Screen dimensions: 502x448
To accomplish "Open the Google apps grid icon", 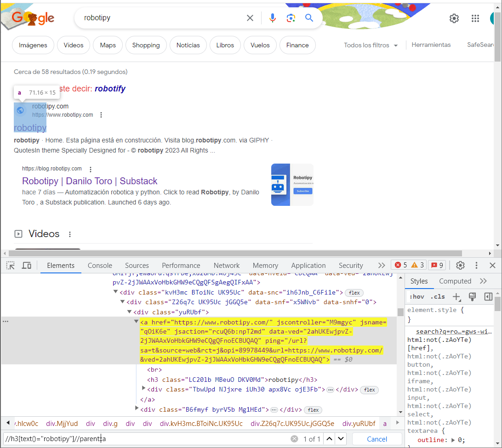I will pos(475,18).
